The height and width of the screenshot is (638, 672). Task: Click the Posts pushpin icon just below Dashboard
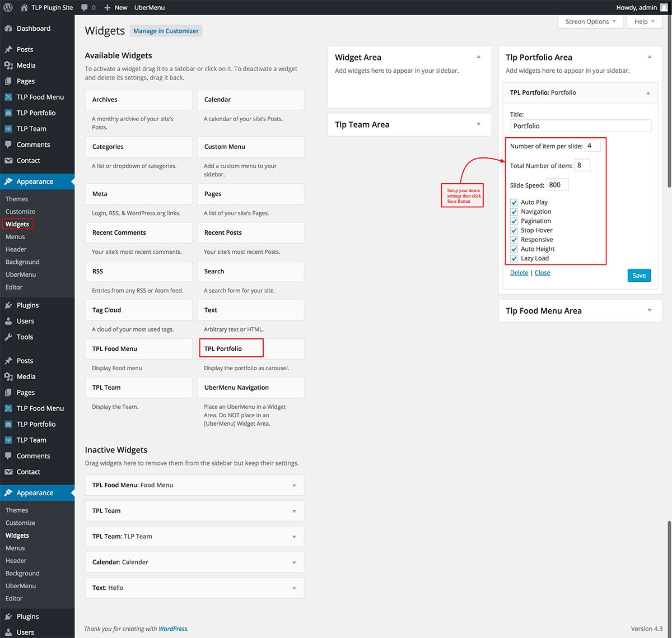(8, 50)
